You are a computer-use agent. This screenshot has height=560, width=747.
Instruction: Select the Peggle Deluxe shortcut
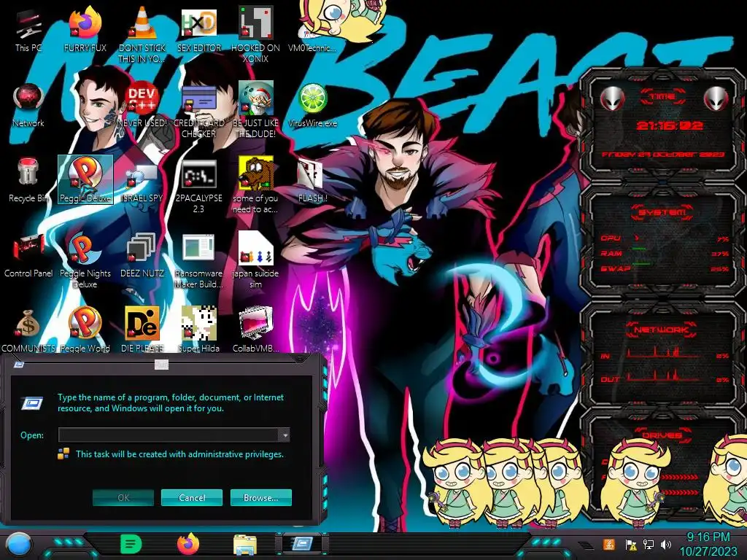(x=85, y=179)
